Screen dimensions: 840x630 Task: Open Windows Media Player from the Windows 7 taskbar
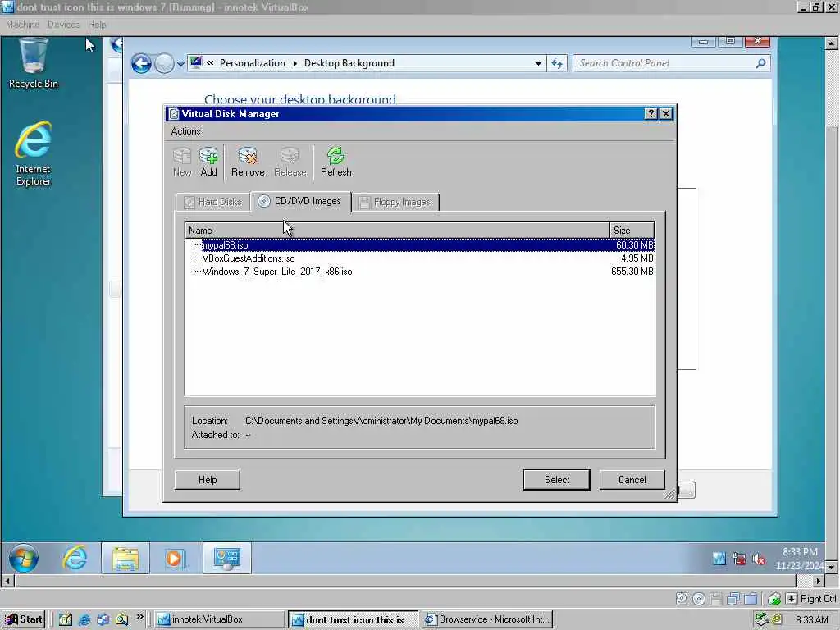click(x=175, y=558)
